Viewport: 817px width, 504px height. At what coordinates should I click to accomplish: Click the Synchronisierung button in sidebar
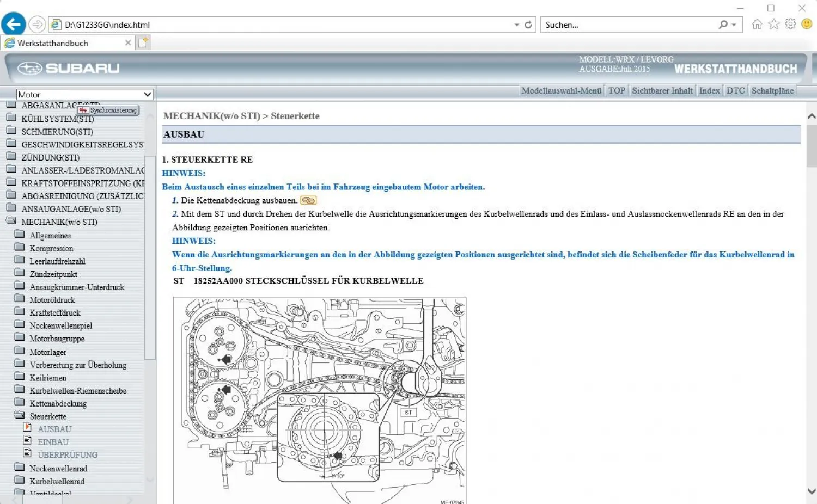108,110
